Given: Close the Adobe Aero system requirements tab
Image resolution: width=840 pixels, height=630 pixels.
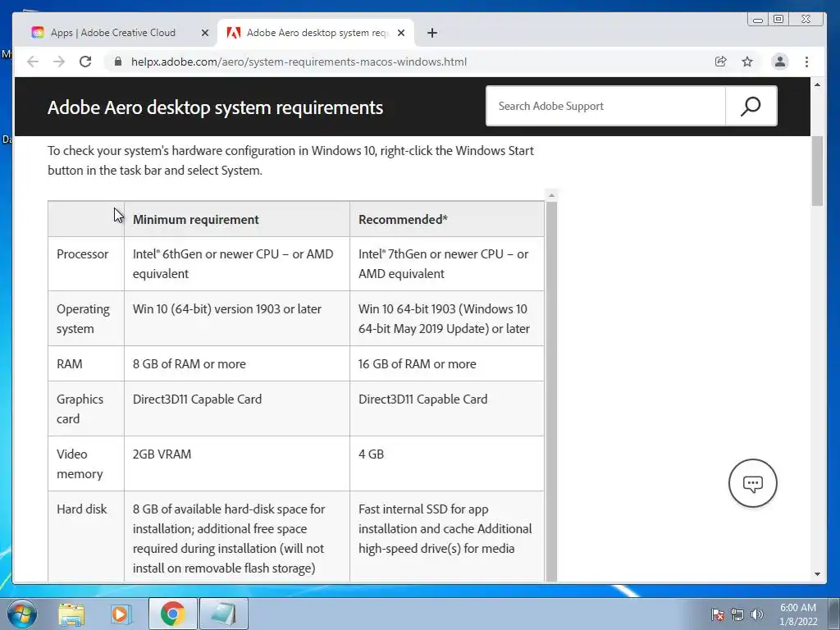Looking at the screenshot, I should (401, 33).
